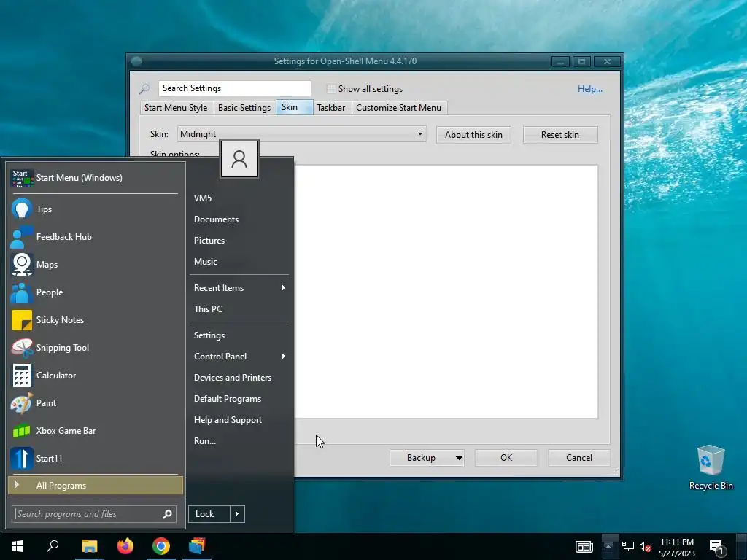Open Feedback Hub icon

(21, 237)
